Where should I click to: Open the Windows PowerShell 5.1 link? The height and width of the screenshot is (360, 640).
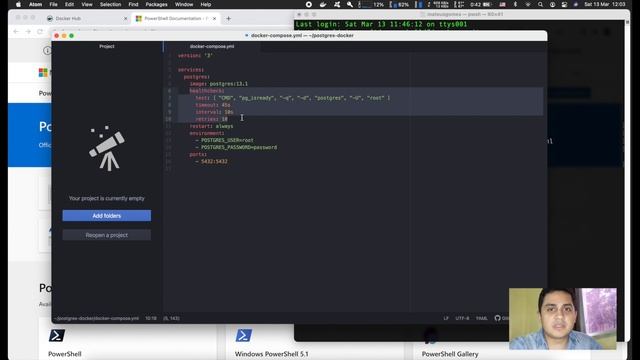click(x=271, y=354)
